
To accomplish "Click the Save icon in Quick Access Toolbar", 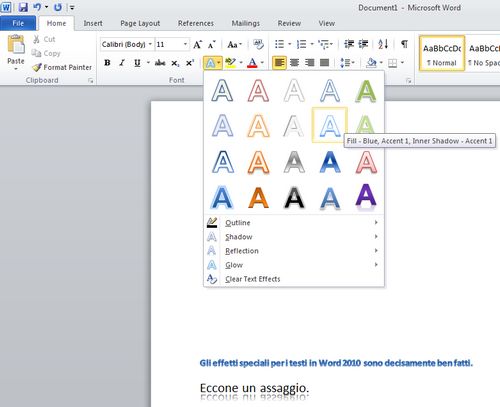I will [23, 7].
